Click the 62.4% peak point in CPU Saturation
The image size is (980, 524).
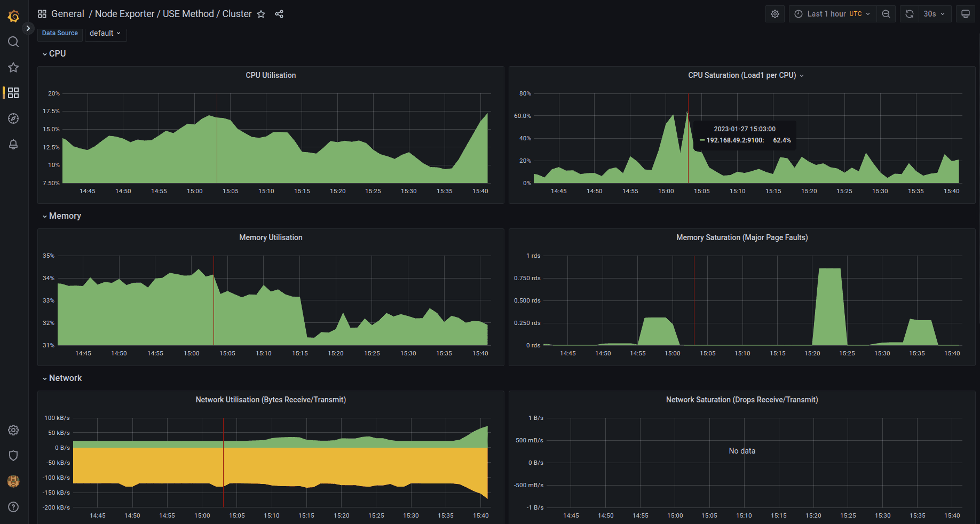[687, 113]
